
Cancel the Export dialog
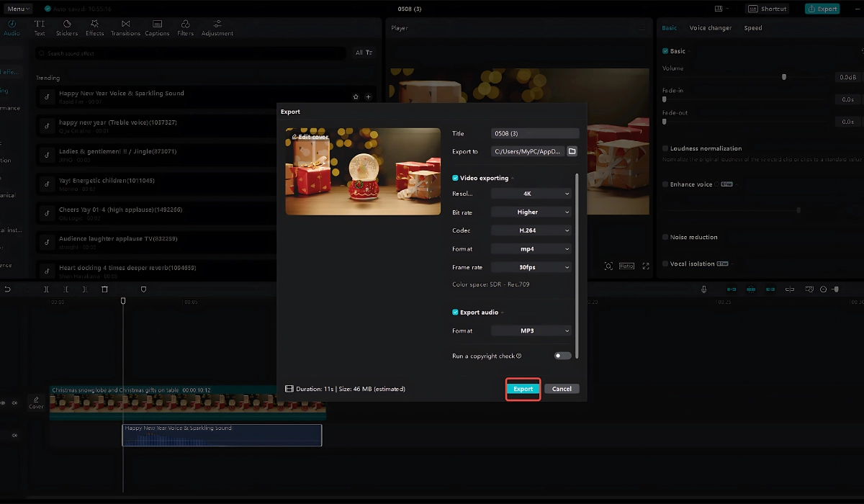pyautogui.click(x=562, y=389)
